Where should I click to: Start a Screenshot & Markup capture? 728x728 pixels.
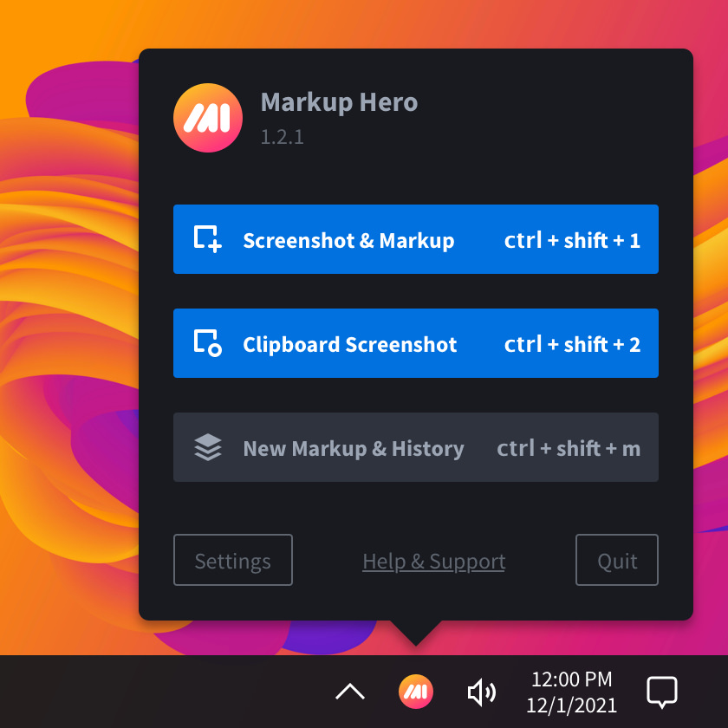[x=348, y=240]
